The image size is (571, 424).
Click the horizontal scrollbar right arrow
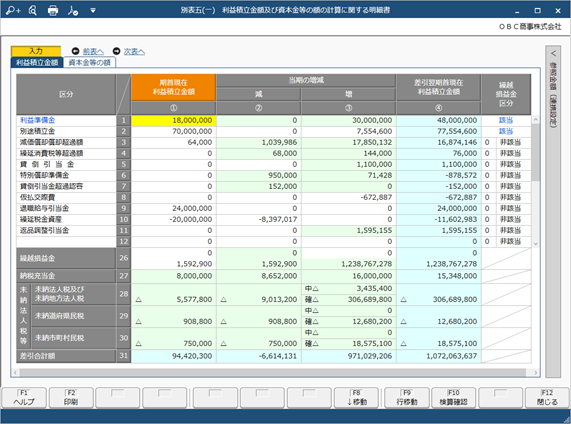click(536, 372)
